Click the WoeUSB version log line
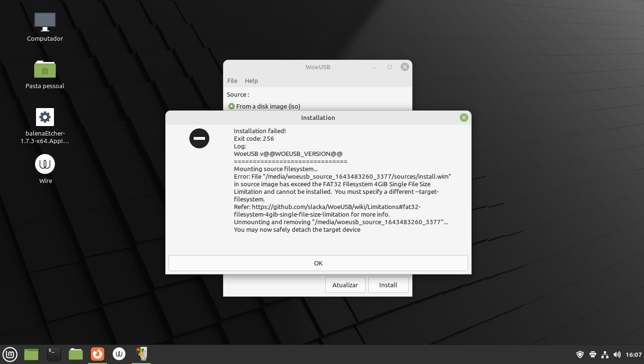Viewport: 644px width, 364px height. pos(288,154)
